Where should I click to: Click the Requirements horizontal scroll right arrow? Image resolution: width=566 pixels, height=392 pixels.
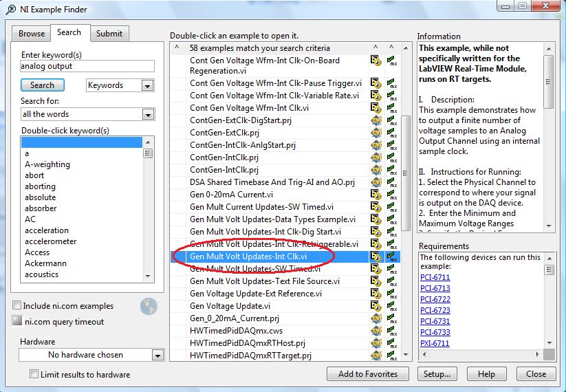pos(538,354)
